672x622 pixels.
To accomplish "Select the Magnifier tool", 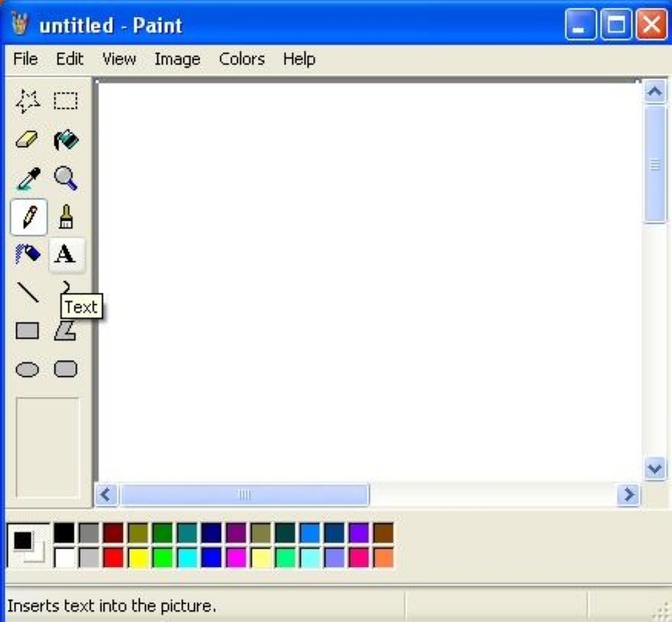I will [66, 179].
